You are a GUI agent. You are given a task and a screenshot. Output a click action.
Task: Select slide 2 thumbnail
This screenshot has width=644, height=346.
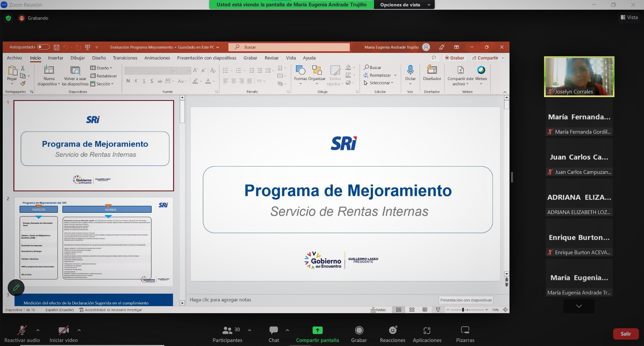pos(94,242)
